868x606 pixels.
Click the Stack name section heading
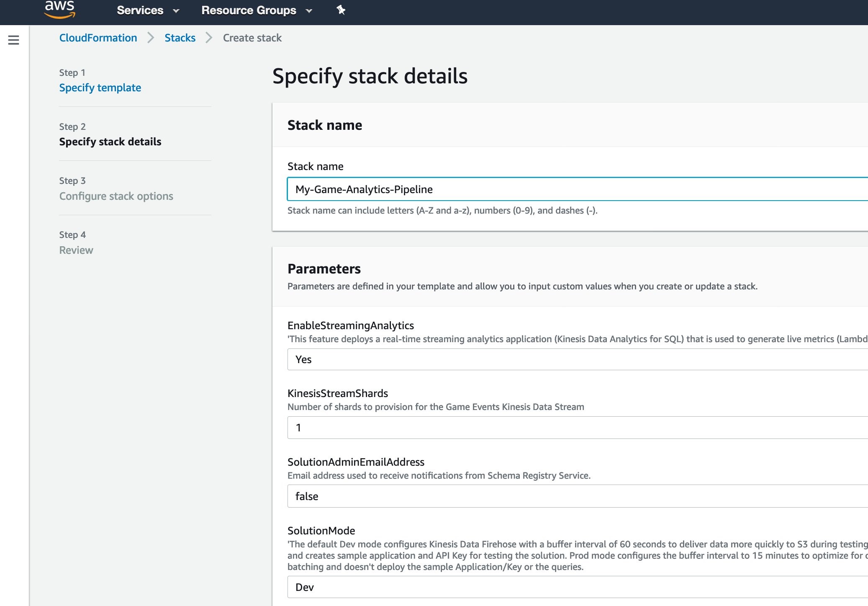pyautogui.click(x=325, y=125)
